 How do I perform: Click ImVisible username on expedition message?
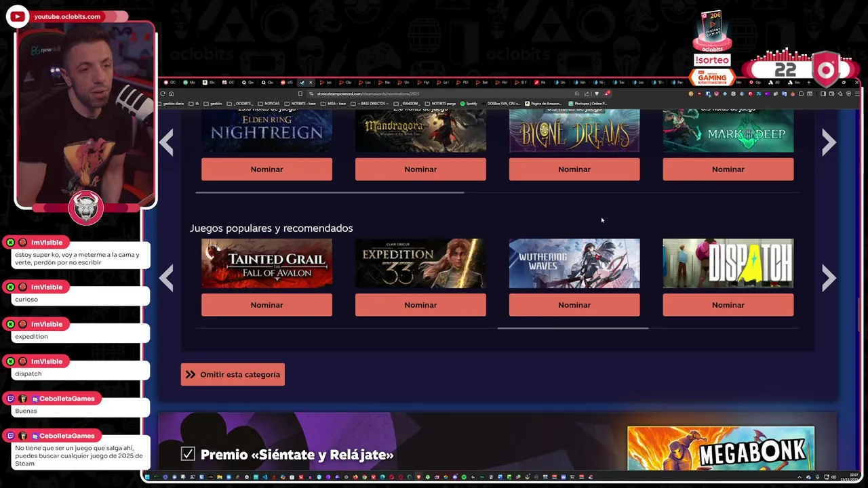[x=47, y=324]
